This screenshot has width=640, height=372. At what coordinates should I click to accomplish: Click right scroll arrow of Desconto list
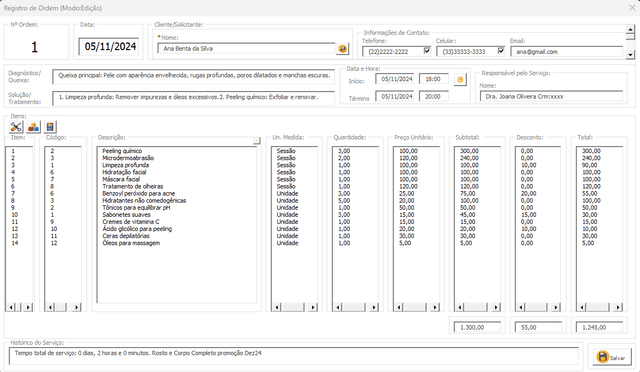pos(556,307)
